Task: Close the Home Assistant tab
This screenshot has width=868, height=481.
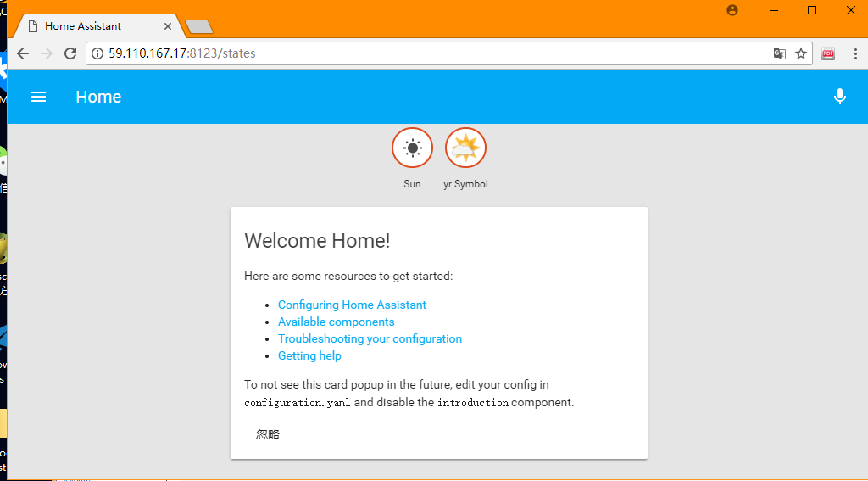Action: tap(168, 26)
